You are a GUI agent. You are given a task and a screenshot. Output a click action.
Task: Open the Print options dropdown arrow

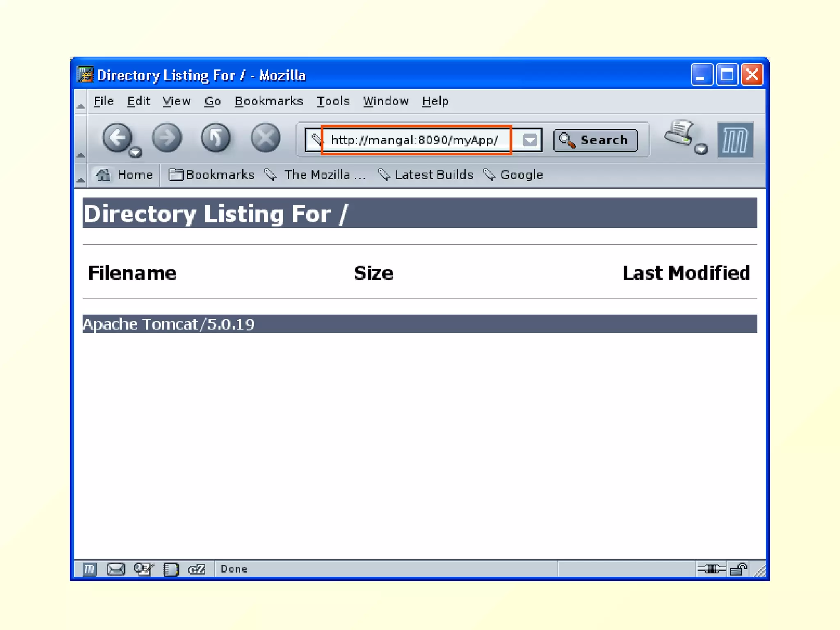pos(701,149)
